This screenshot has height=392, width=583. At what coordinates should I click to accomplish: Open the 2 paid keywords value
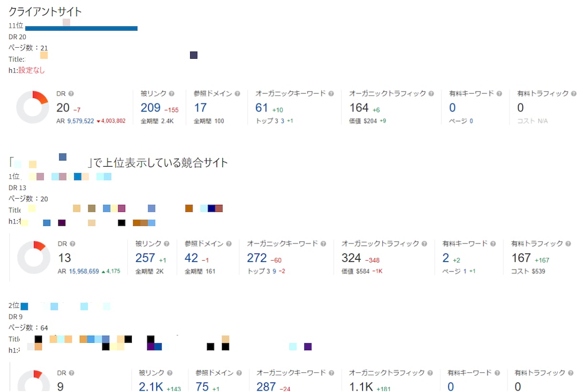(x=446, y=258)
